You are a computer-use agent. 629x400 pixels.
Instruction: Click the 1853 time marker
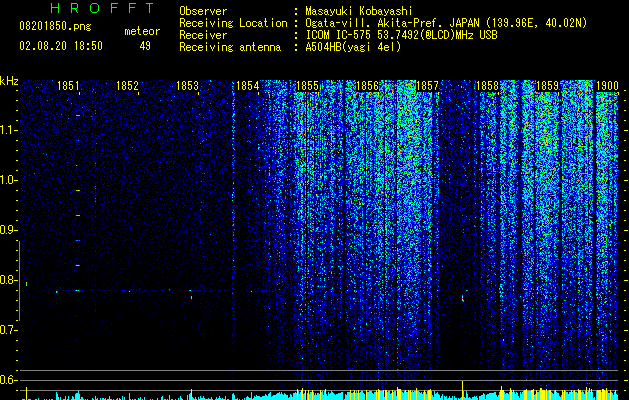point(187,86)
